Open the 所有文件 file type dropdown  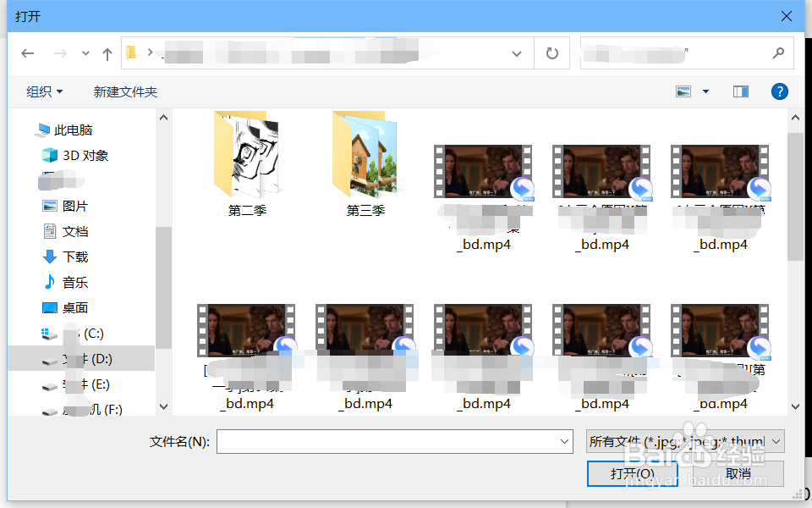tap(685, 442)
